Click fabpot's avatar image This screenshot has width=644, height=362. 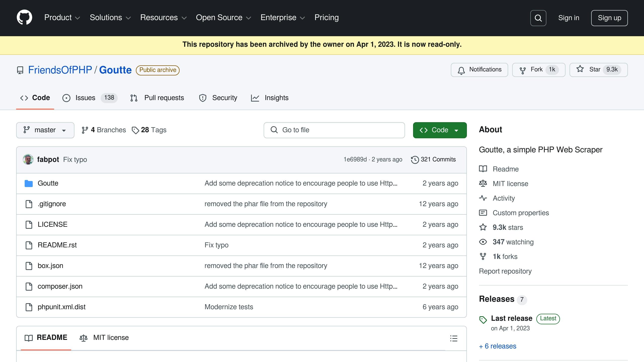[28, 159]
